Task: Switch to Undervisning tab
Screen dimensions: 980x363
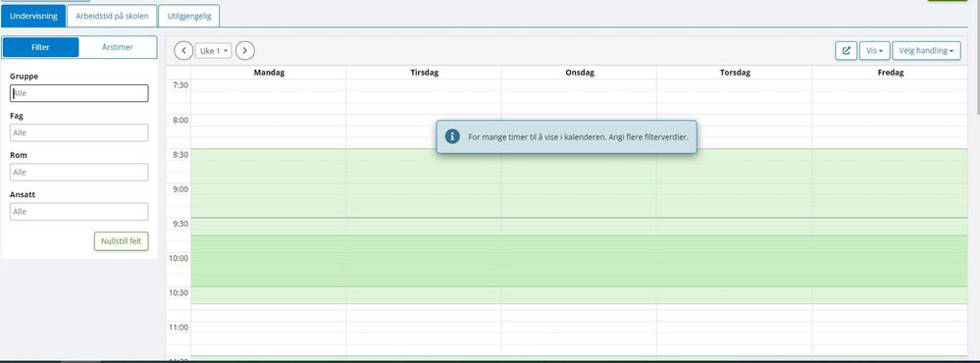Action: click(33, 17)
